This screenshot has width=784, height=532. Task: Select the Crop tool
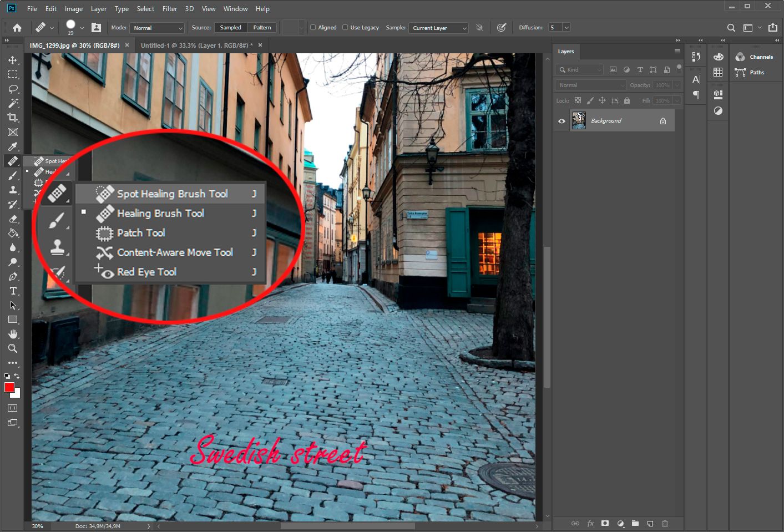tap(13, 118)
